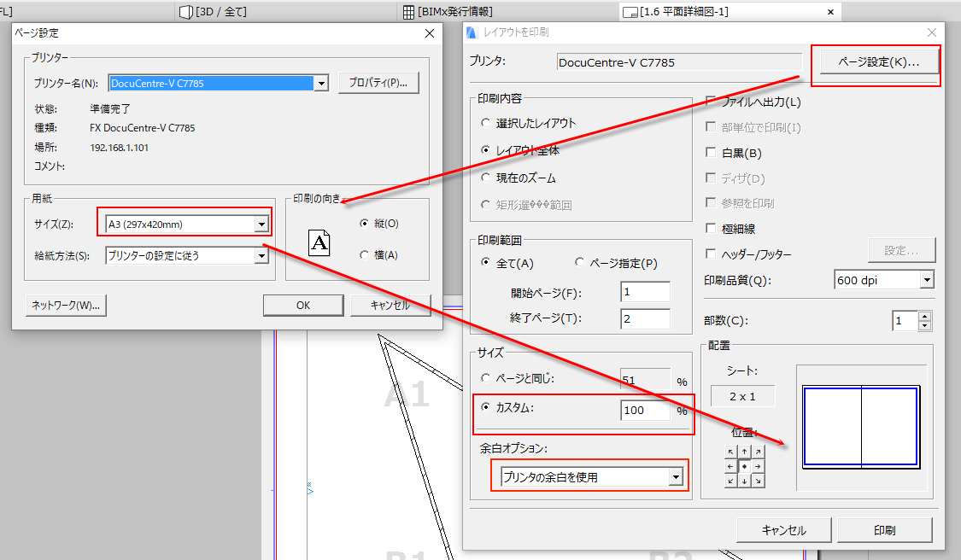Image resolution: width=961 pixels, height=560 pixels.
Task: Set print position to bottom-left arrow
Action: pyautogui.click(x=730, y=481)
